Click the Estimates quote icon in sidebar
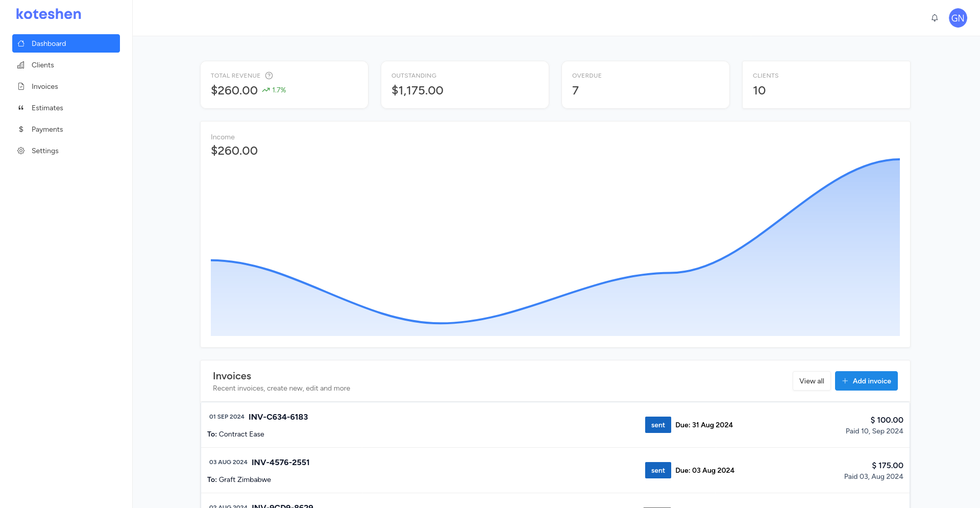The width and height of the screenshot is (980, 508). [x=21, y=108]
